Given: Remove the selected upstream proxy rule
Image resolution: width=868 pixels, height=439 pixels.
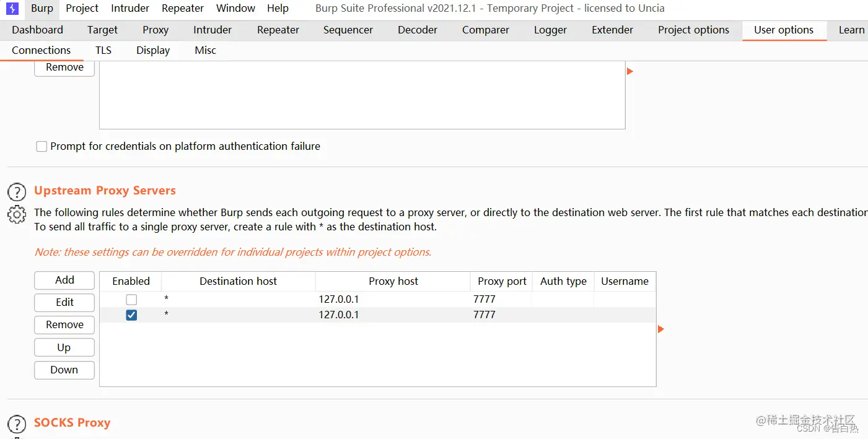Looking at the screenshot, I should click(x=64, y=325).
